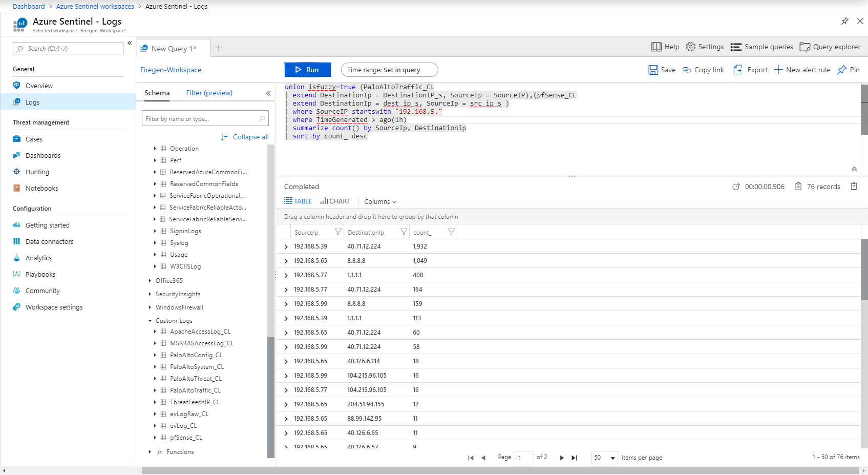This screenshot has height=475, width=868.
Task: Click the page number input field
Action: coord(524,458)
